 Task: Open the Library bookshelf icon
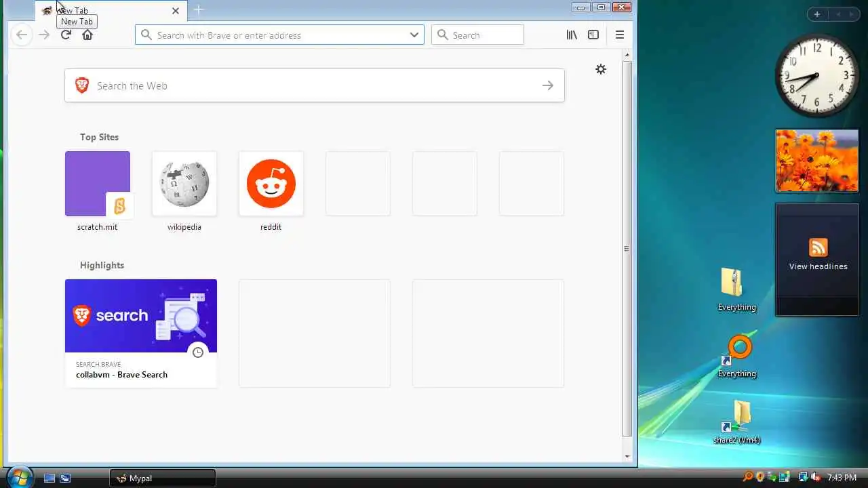tap(572, 35)
